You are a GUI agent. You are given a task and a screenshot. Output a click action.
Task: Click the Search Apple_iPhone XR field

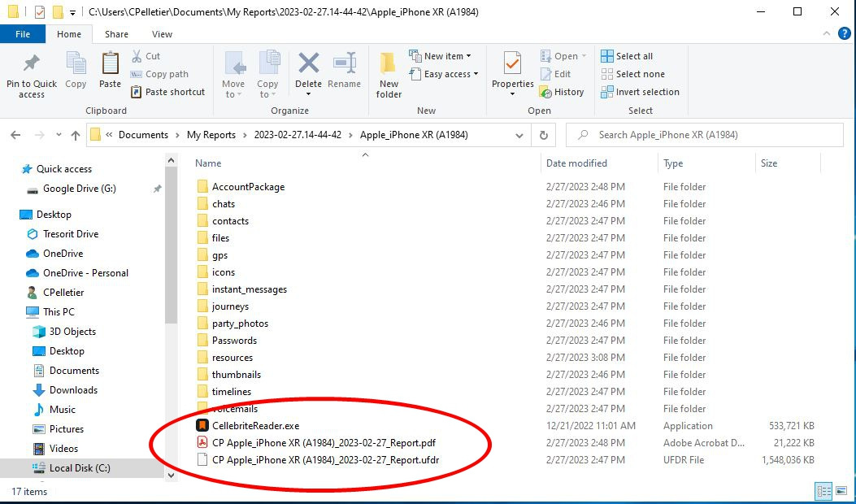point(705,135)
